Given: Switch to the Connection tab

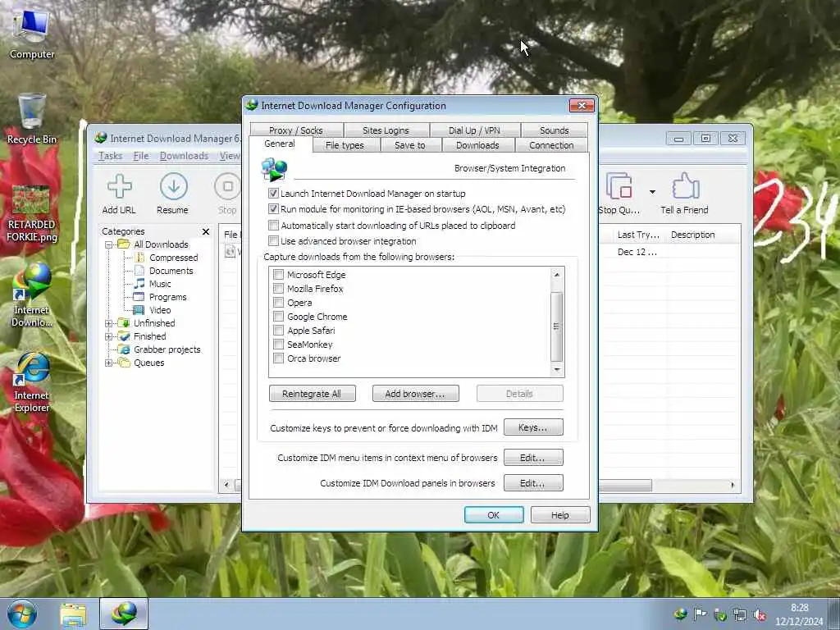Looking at the screenshot, I should point(551,145).
